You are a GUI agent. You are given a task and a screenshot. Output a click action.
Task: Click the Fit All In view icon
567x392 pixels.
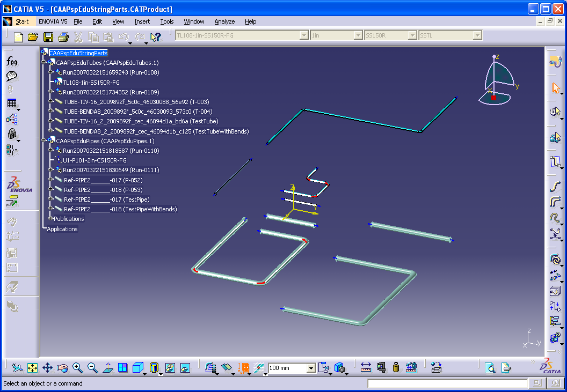(x=32, y=368)
